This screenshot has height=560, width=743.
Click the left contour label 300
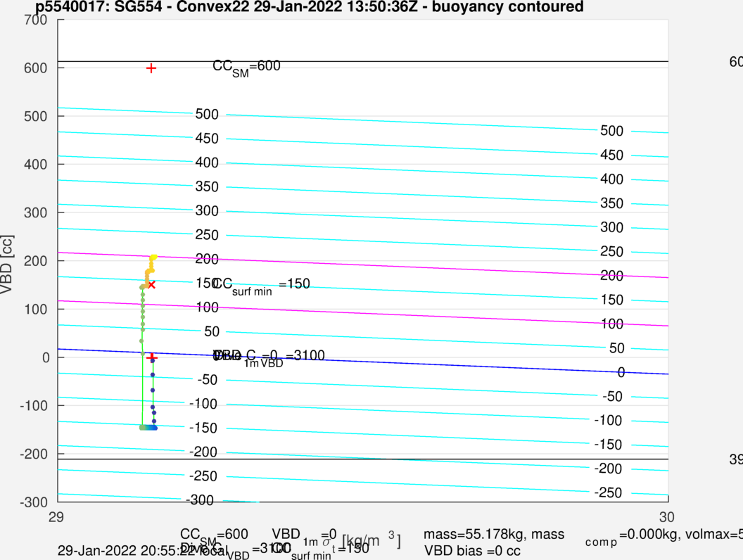207,211
